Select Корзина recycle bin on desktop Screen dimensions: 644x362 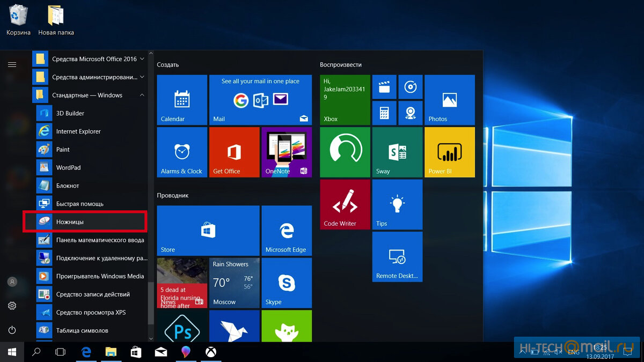coord(18,20)
